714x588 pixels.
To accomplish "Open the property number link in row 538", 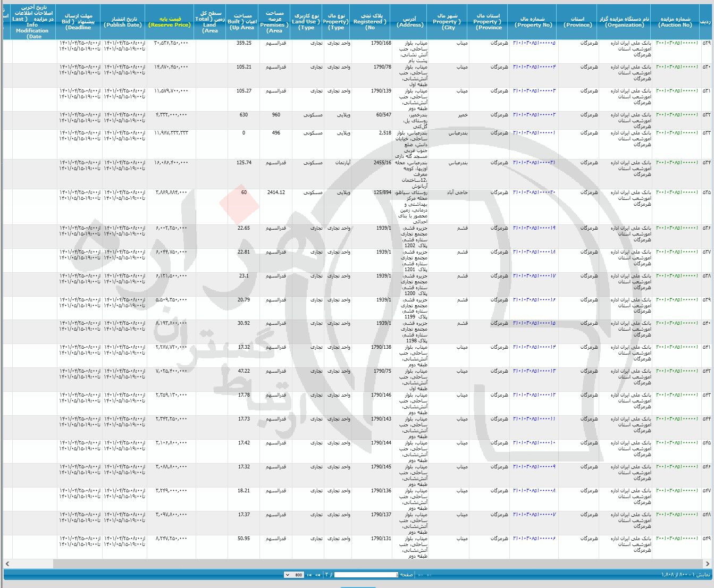I will coord(534,276).
